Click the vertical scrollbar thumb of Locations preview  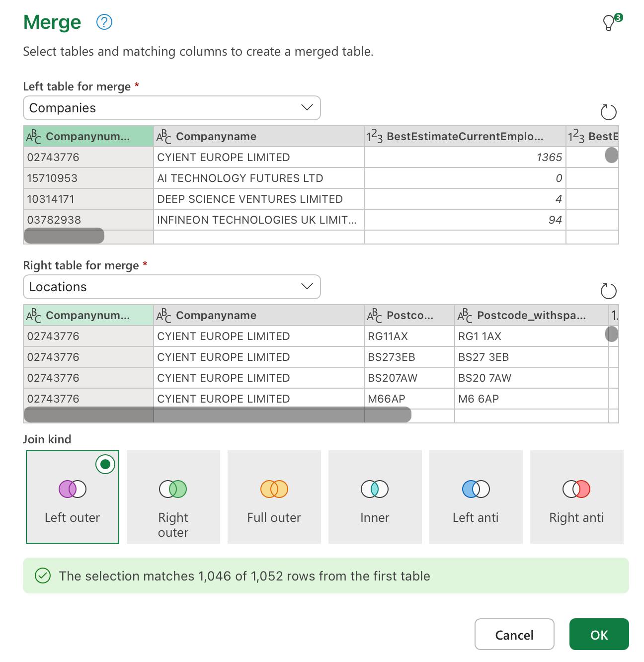click(612, 334)
